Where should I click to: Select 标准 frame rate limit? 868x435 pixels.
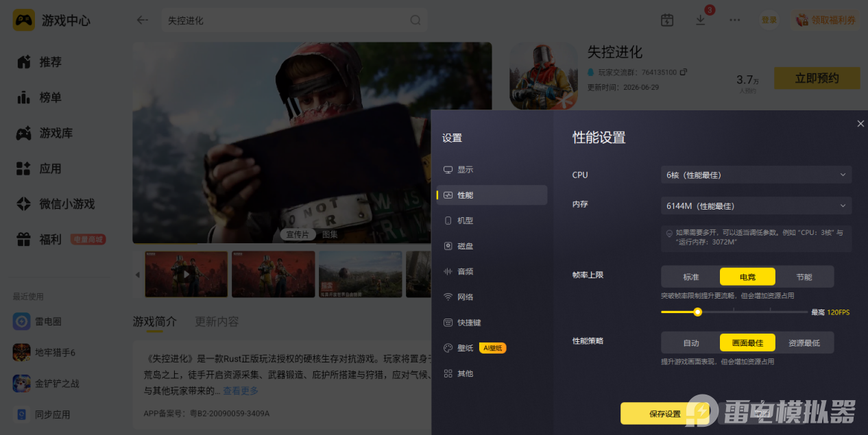point(691,277)
